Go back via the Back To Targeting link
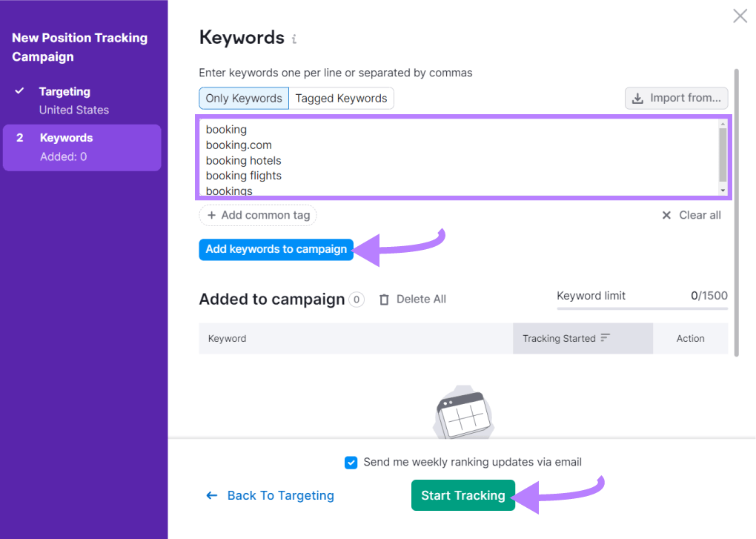The image size is (756, 539). click(280, 495)
